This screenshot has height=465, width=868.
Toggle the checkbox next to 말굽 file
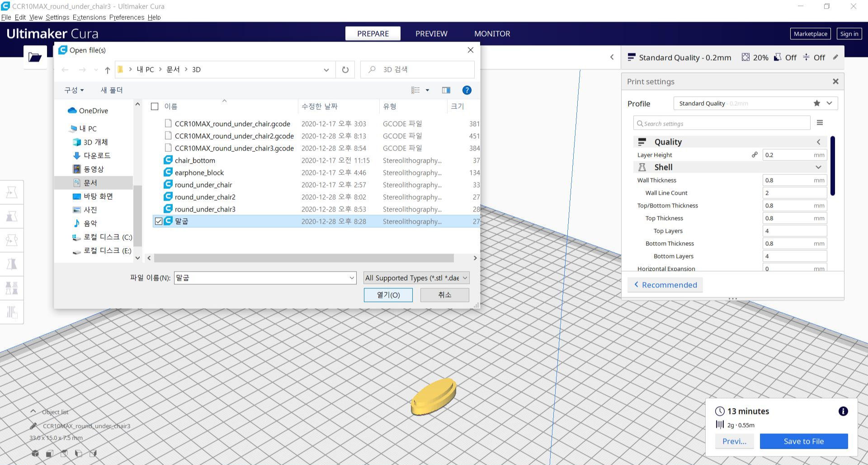pyautogui.click(x=158, y=221)
